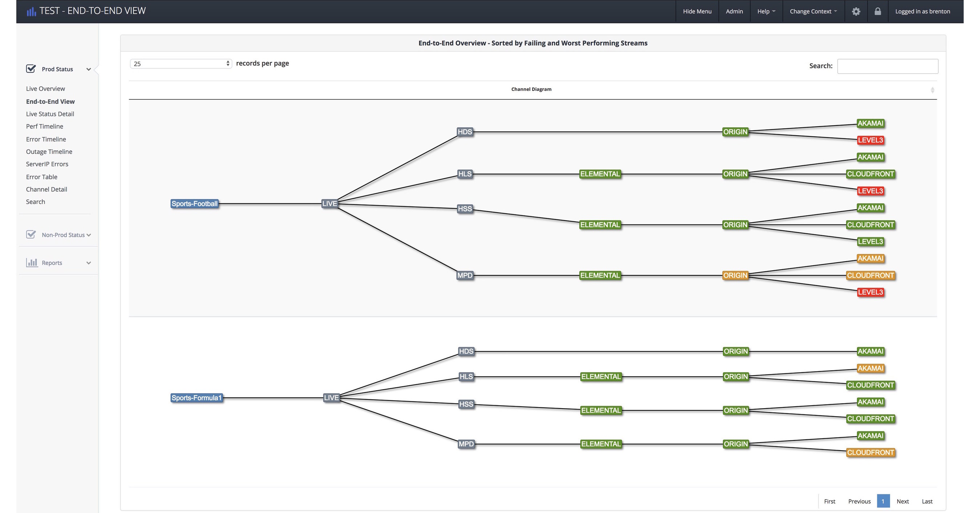Click ELEMENTAL node on Formula1 HSS branch
Screen dimensions: 980x513
click(x=601, y=410)
